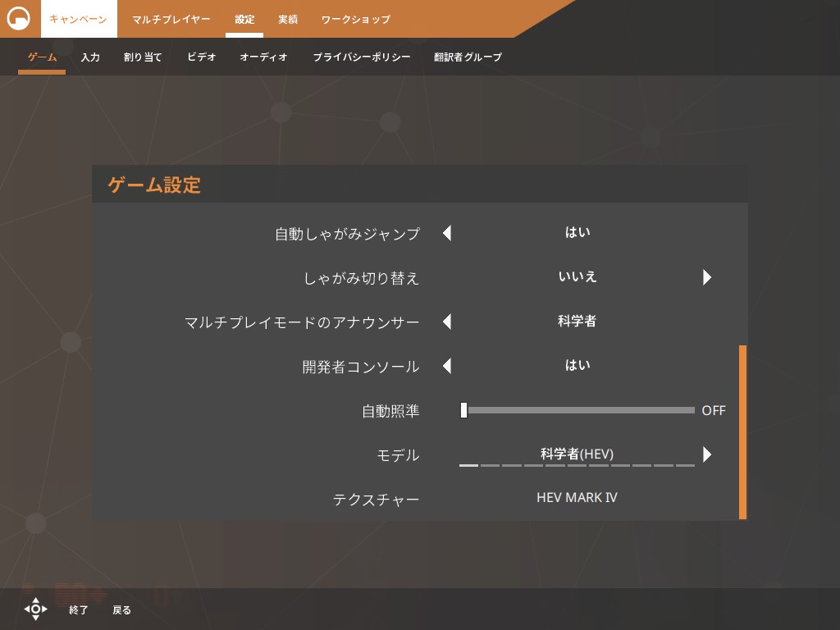The width and height of the screenshot is (840, 630).
Task: Select the 科学者 announcer value
Action: (577, 321)
